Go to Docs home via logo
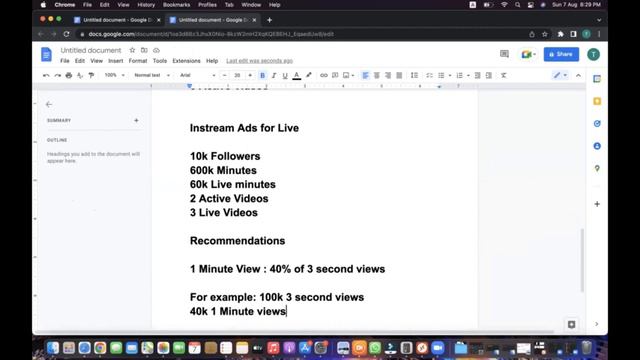The image size is (640, 360). 47,54
